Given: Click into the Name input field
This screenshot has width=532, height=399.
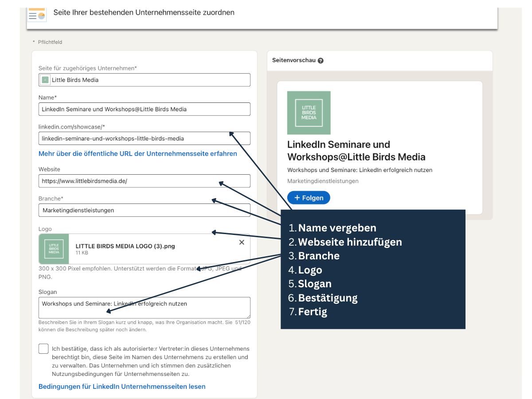Looking at the screenshot, I should click(145, 109).
